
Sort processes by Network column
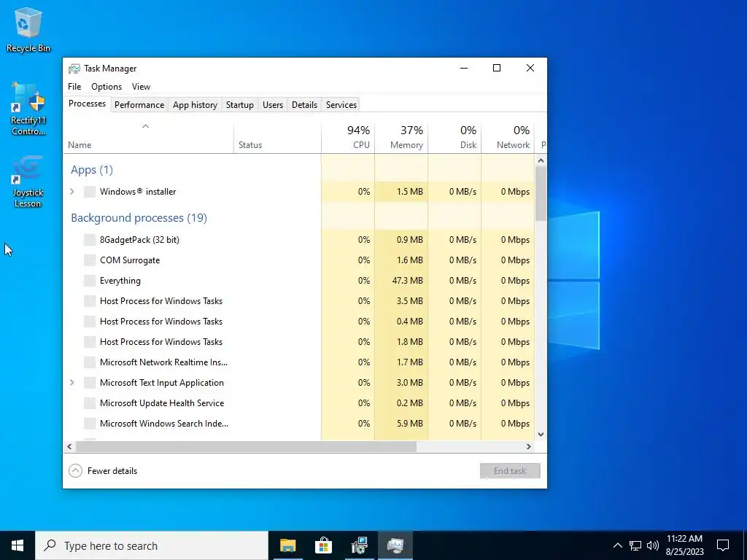508,138
